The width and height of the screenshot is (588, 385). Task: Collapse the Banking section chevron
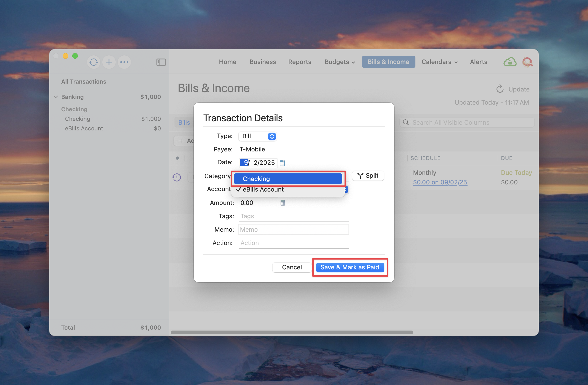coord(56,97)
